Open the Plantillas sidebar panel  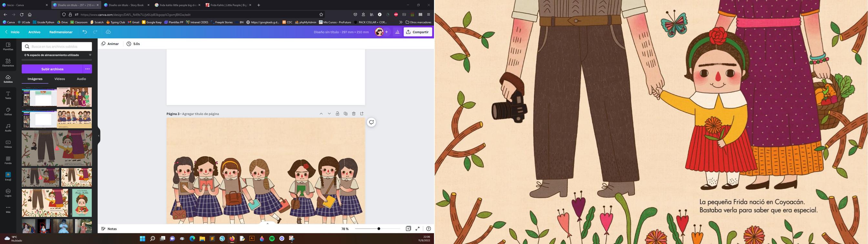pos(8,46)
